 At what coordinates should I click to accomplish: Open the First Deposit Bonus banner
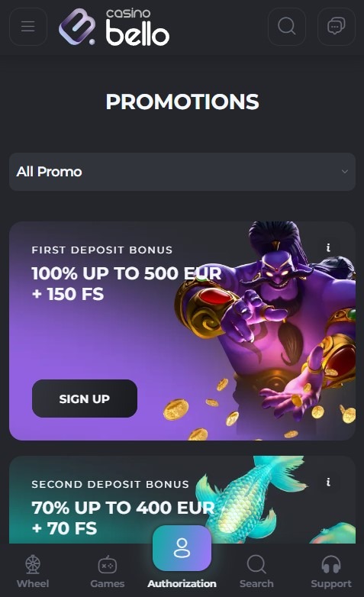182,331
